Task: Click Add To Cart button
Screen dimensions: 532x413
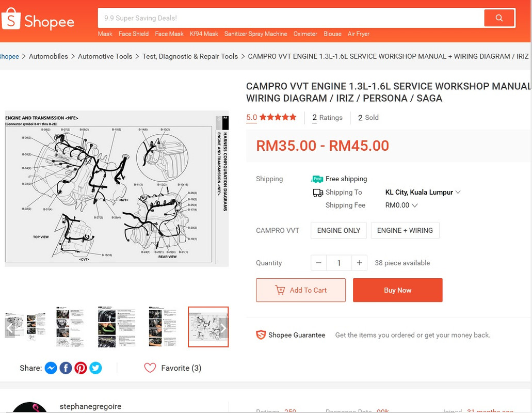Action: coord(301,290)
